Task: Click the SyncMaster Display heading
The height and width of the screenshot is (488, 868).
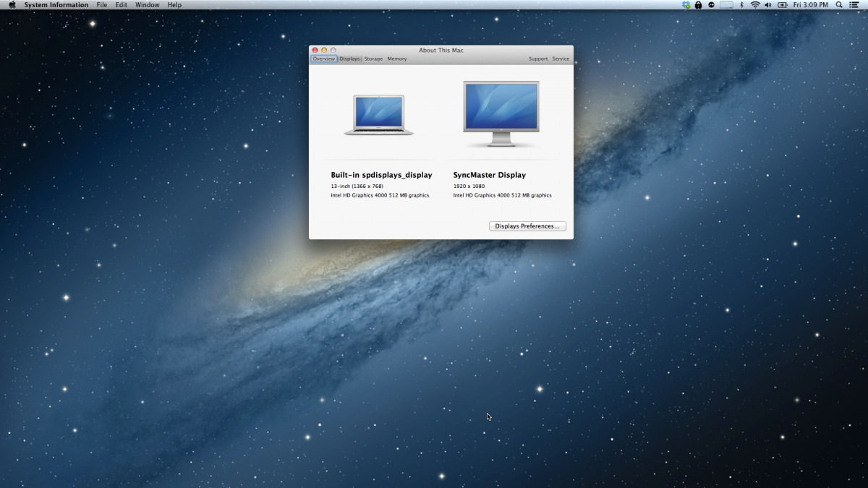Action: click(490, 175)
